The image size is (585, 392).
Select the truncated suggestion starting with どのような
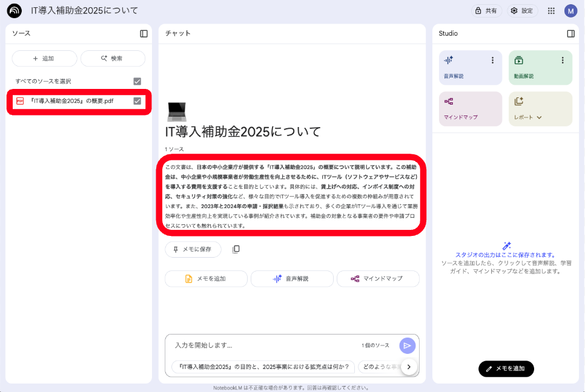380,367
